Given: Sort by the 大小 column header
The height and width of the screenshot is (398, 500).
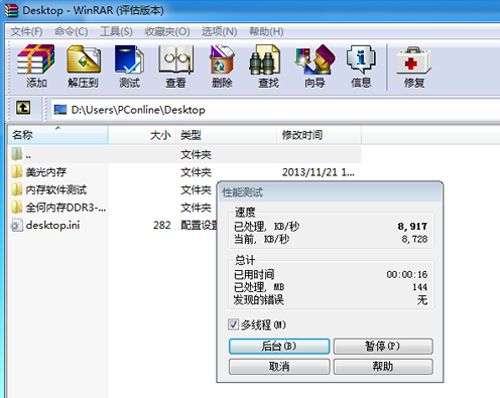Looking at the screenshot, I should [142, 135].
